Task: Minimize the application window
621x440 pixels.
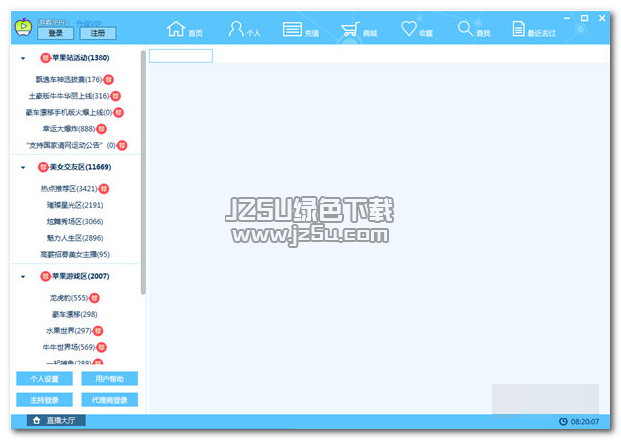Action: [567, 18]
